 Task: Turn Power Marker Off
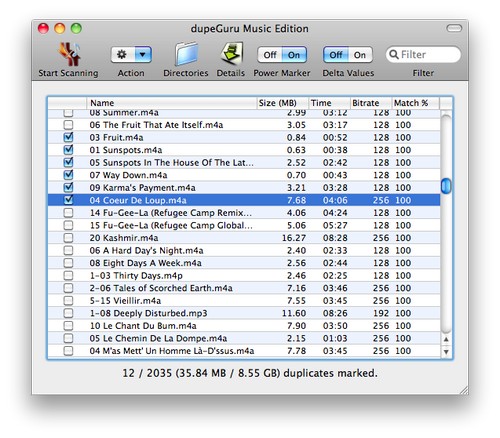pos(270,55)
